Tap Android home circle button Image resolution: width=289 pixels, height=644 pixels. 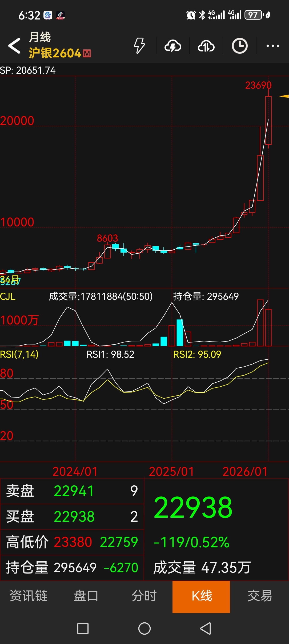click(144, 629)
